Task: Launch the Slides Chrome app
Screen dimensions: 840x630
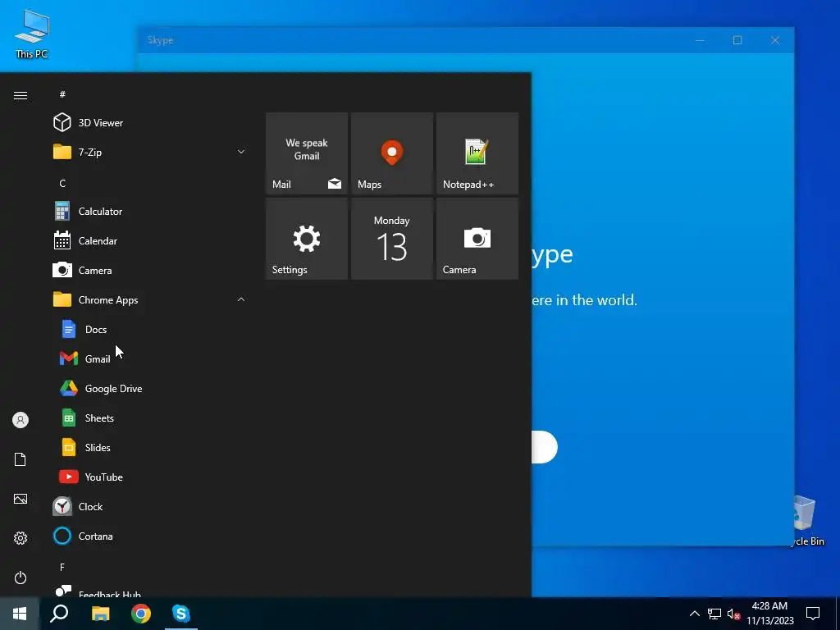Action: (x=149, y=447)
